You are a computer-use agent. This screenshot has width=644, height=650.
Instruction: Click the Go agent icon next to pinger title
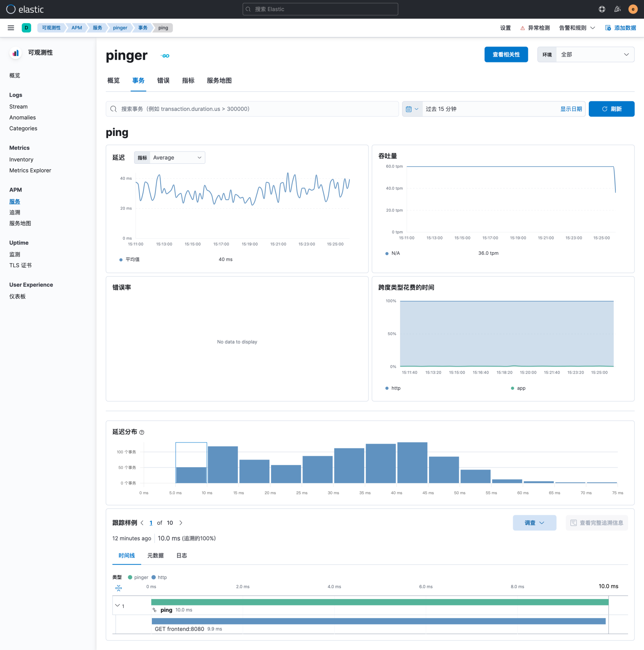coord(165,56)
